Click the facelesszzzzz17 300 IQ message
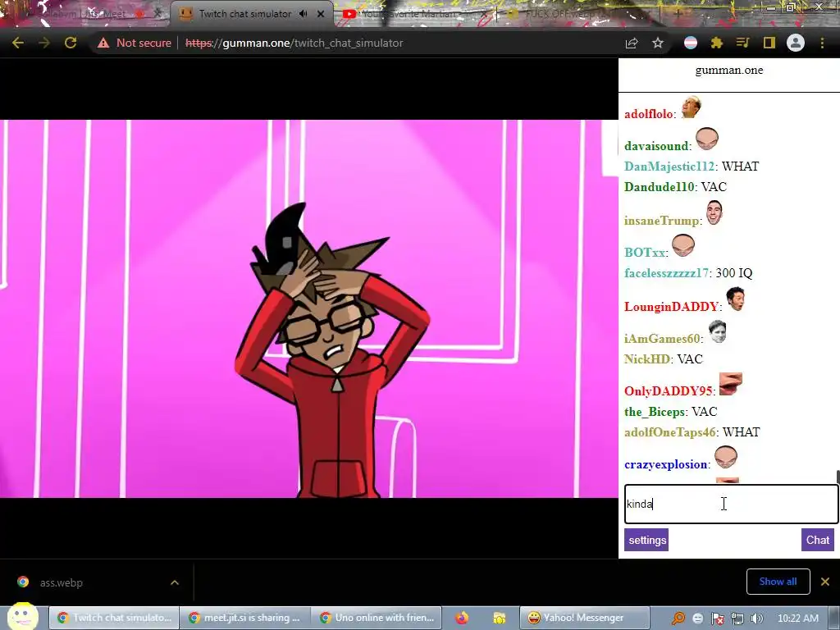The height and width of the screenshot is (630, 840). (688, 272)
